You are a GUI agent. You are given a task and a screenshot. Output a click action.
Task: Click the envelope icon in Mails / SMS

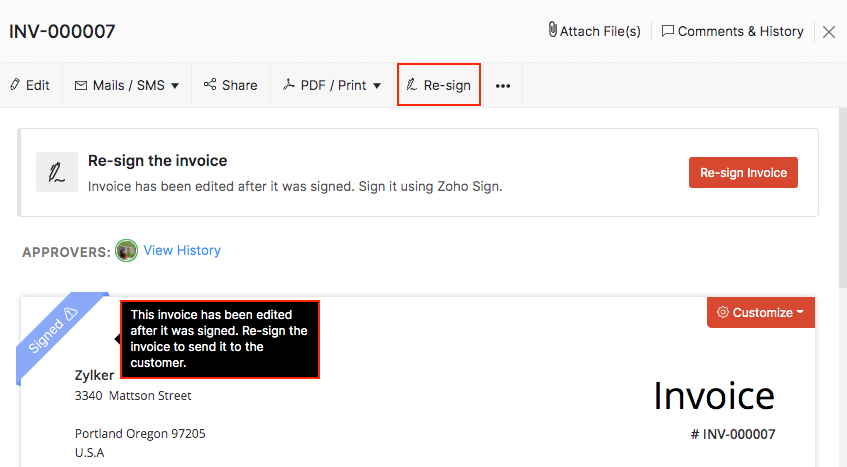click(x=81, y=85)
